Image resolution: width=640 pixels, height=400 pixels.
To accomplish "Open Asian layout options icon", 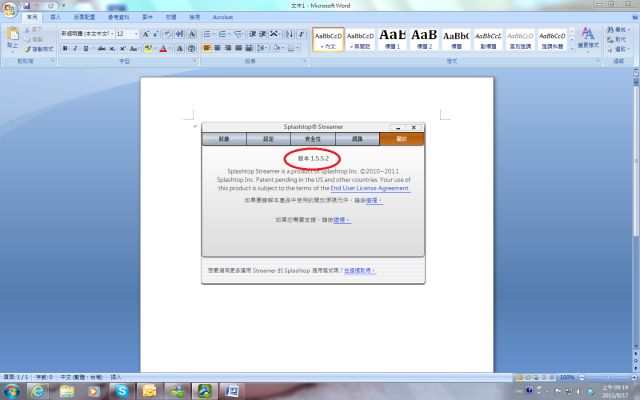I will (x=275, y=34).
